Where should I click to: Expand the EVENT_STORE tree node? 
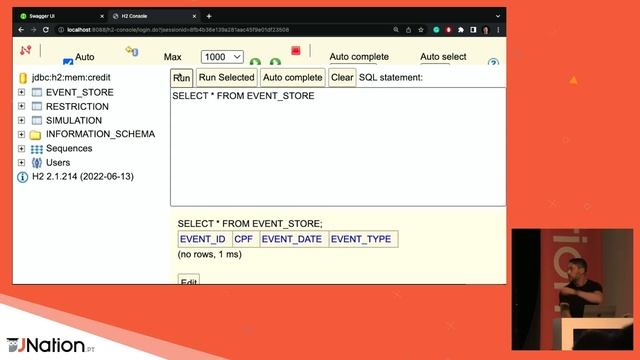(21, 92)
